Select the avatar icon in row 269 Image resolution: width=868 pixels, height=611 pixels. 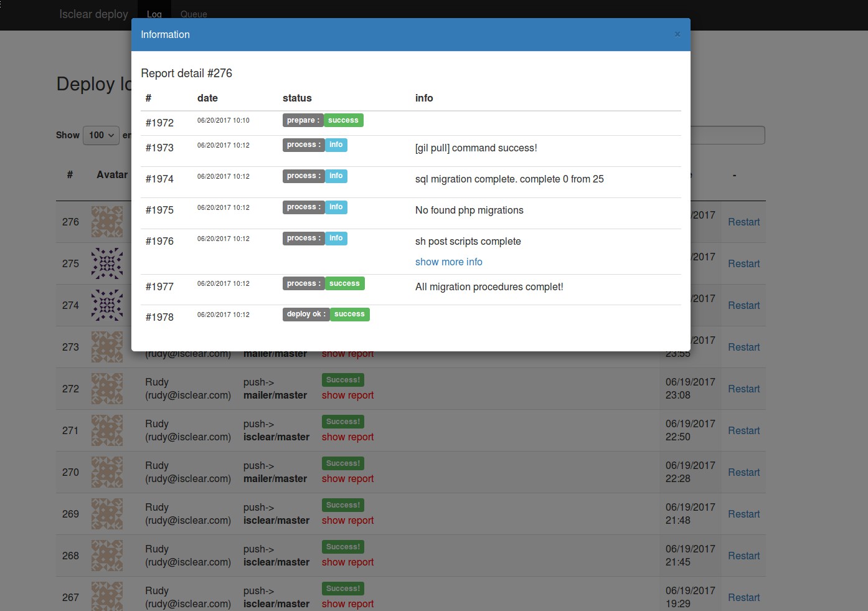click(107, 514)
